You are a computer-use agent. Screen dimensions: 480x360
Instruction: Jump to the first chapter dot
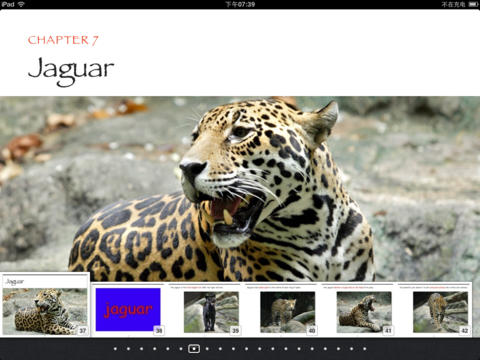click(x=115, y=349)
